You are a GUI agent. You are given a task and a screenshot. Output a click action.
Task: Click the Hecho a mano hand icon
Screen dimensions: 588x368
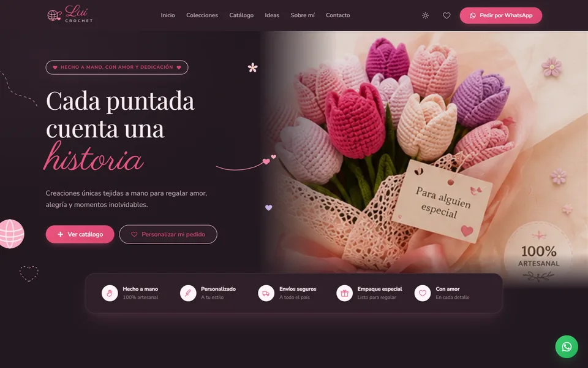pyautogui.click(x=110, y=293)
